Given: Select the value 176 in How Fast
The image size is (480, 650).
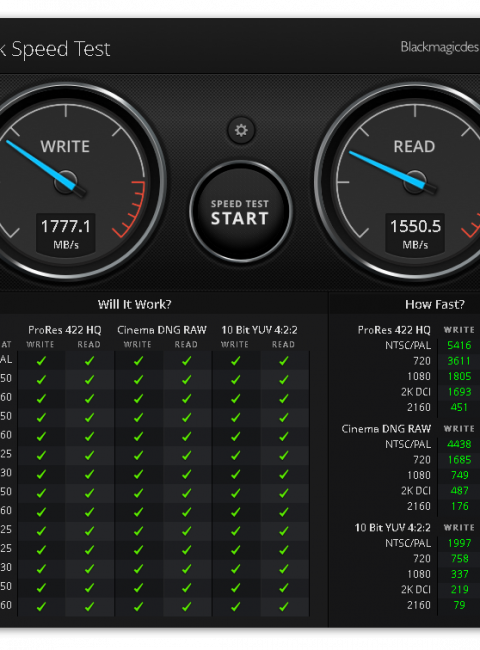Looking at the screenshot, I should [460, 506].
